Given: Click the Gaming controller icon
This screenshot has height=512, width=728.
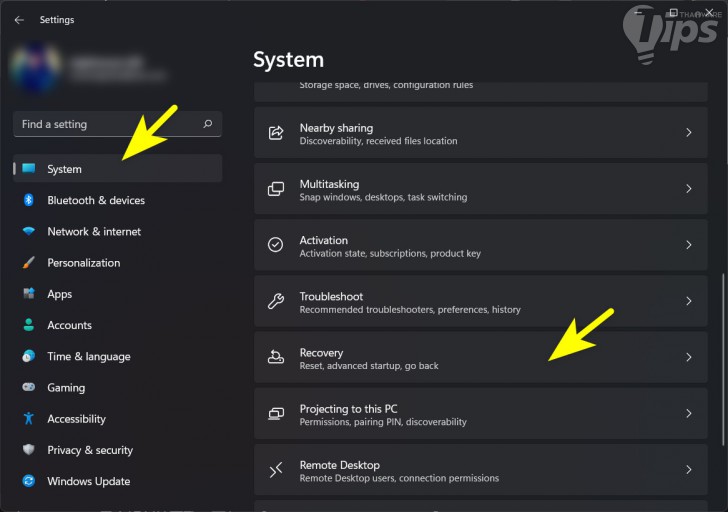Looking at the screenshot, I should pyautogui.click(x=29, y=387).
